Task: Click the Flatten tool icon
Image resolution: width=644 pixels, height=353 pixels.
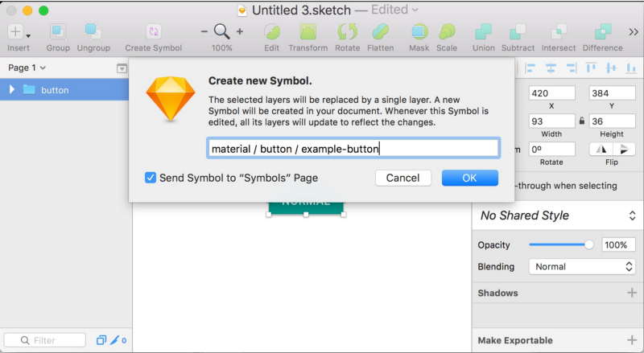Action: [381, 32]
